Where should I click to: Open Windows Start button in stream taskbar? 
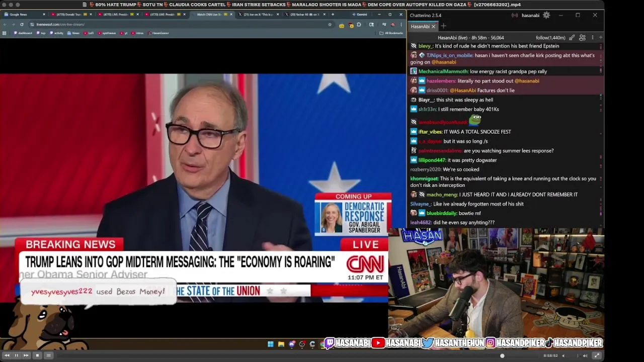pyautogui.click(x=270, y=344)
